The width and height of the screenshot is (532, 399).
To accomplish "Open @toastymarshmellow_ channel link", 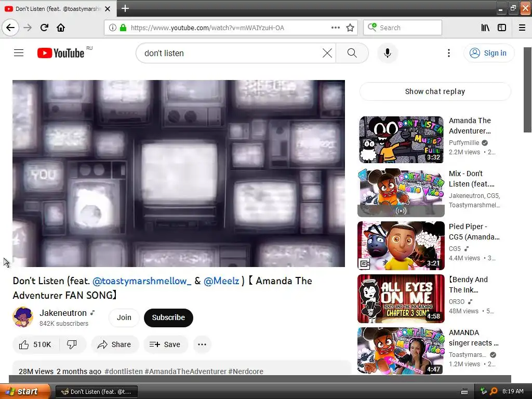I will [142, 281].
